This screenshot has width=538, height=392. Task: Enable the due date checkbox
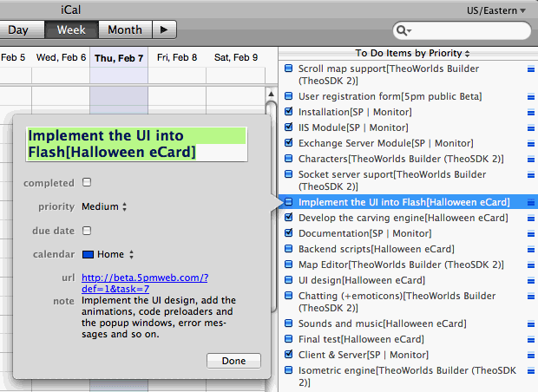pos(87,231)
